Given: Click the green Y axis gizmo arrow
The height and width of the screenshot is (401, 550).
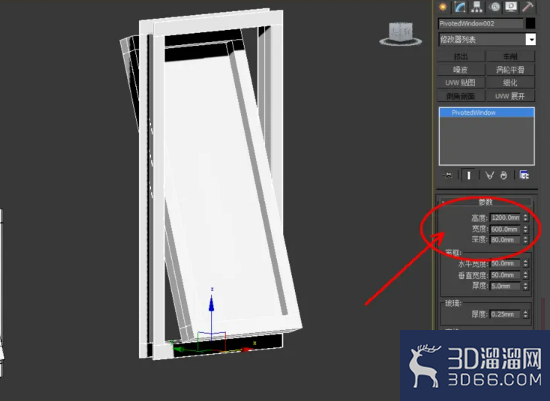Looking at the screenshot, I should coord(179,349).
